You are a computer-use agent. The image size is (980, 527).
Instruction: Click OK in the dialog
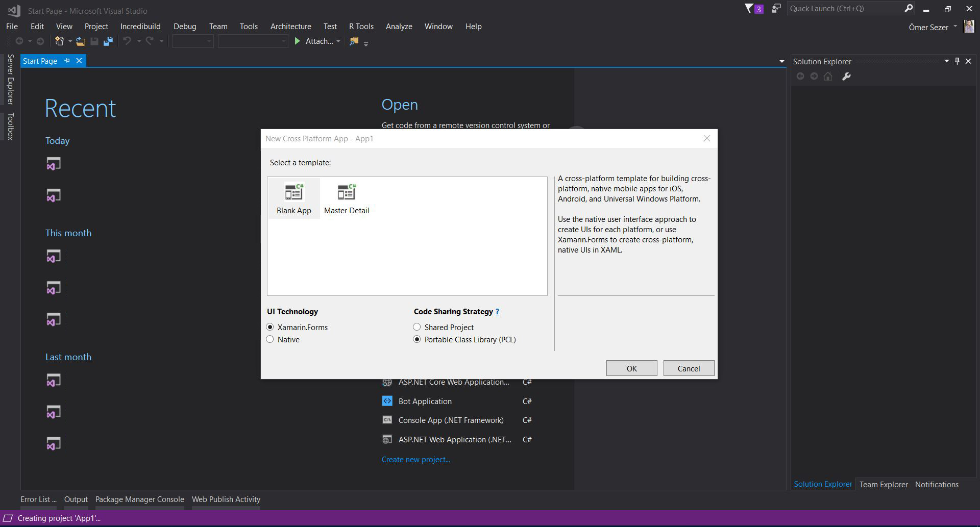(631, 368)
